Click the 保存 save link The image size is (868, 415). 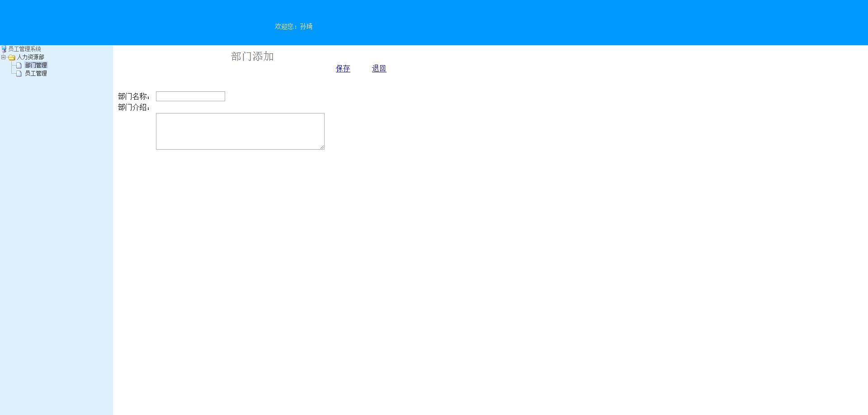(343, 68)
